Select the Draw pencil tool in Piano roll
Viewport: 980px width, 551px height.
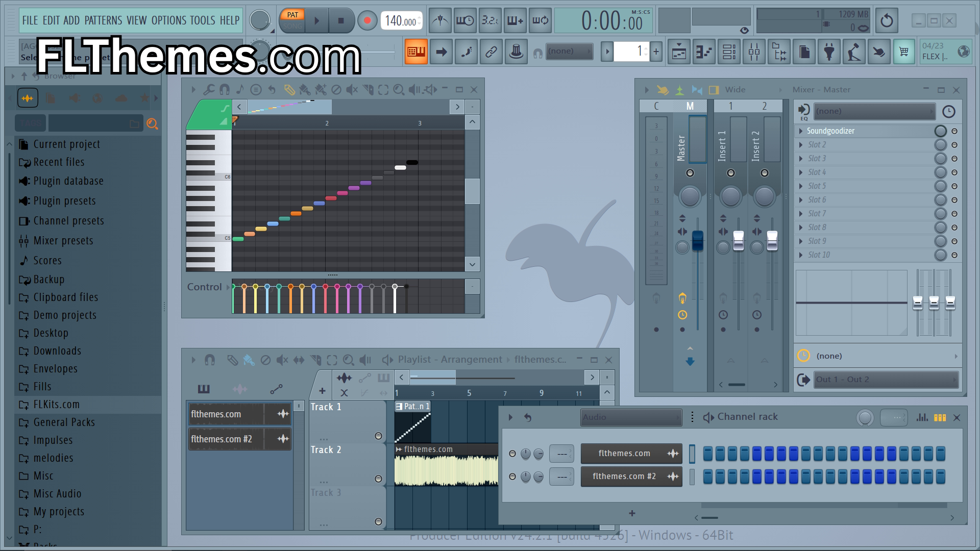(x=289, y=90)
